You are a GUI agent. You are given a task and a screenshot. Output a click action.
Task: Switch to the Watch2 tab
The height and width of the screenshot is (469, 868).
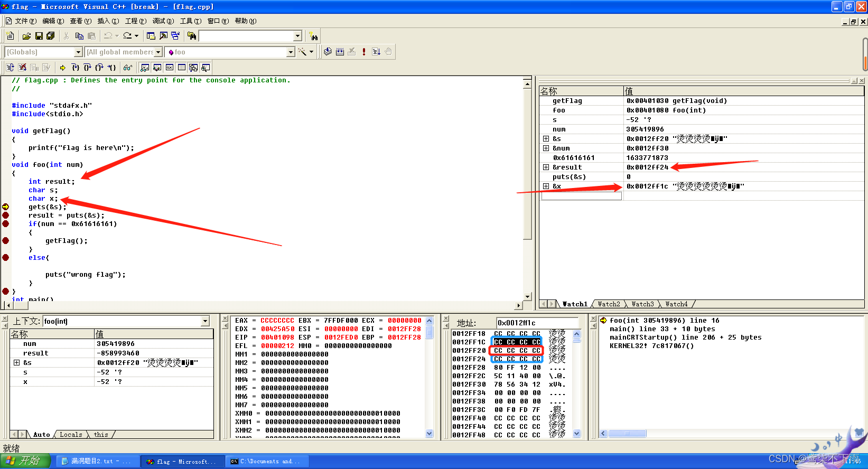coord(609,304)
